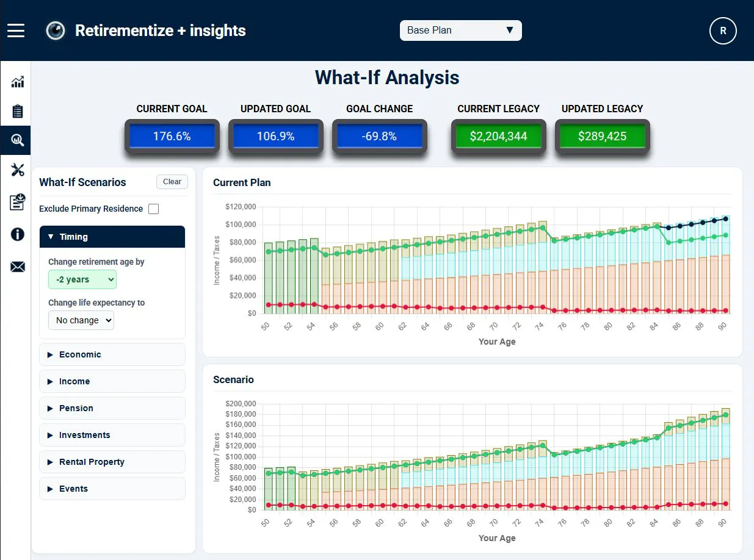Viewport: 754px width, 560px height.
Task: Open the R user profile avatar
Action: click(x=723, y=31)
